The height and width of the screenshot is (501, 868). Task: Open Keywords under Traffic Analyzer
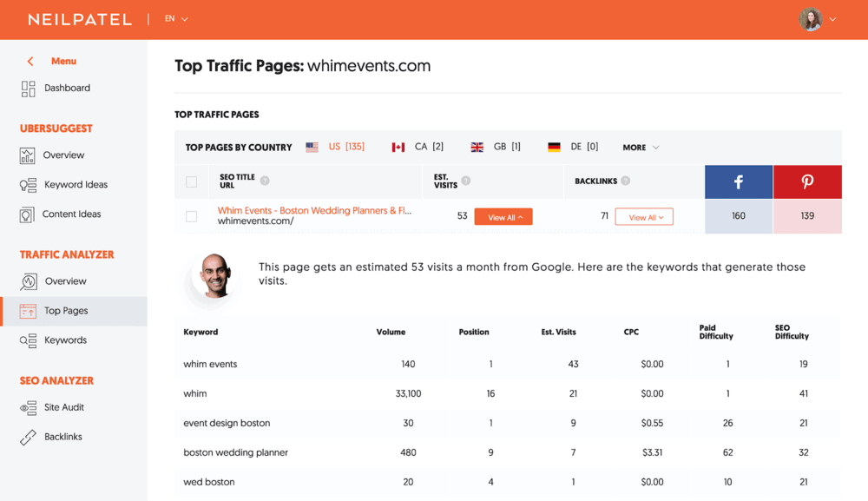[65, 339]
